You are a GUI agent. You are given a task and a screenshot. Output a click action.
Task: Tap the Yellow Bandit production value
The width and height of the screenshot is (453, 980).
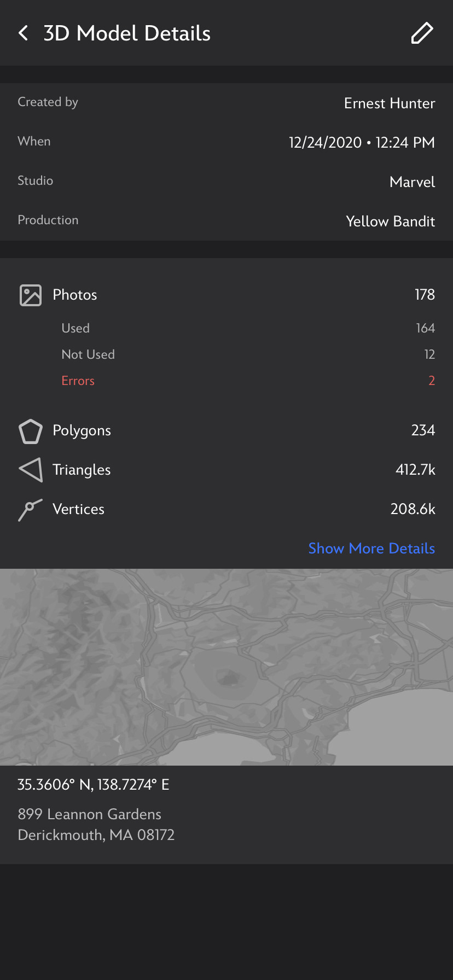(x=390, y=221)
